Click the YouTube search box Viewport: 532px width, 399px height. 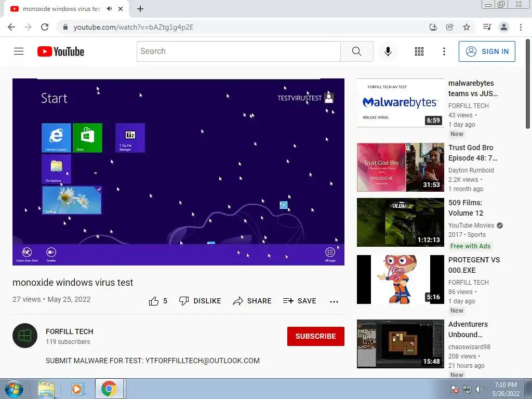point(238,51)
